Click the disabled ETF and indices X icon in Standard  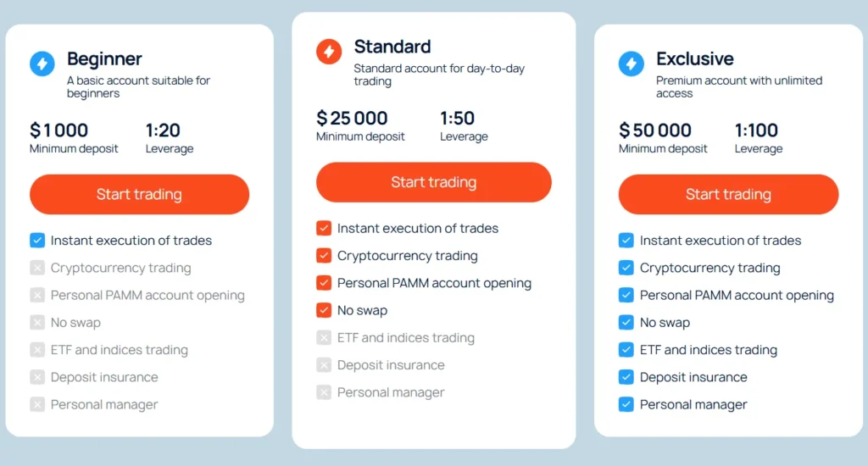(x=324, y=338)
